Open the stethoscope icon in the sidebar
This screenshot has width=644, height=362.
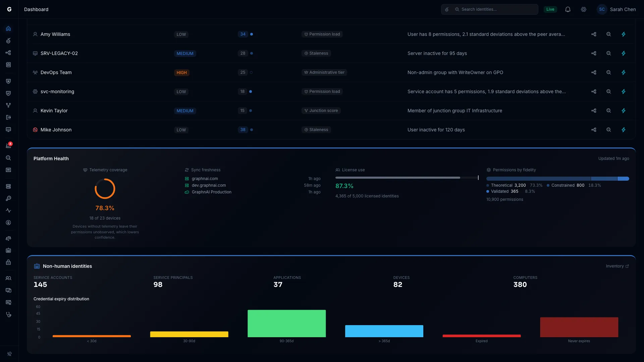point(8,314)
